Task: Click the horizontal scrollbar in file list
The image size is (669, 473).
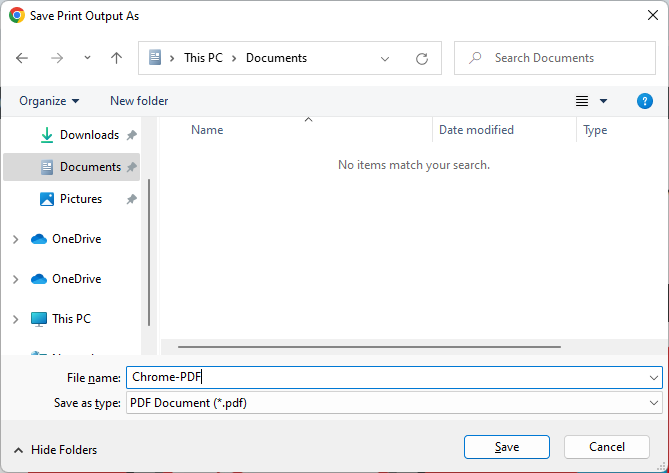Action: [x=369, y=347]
